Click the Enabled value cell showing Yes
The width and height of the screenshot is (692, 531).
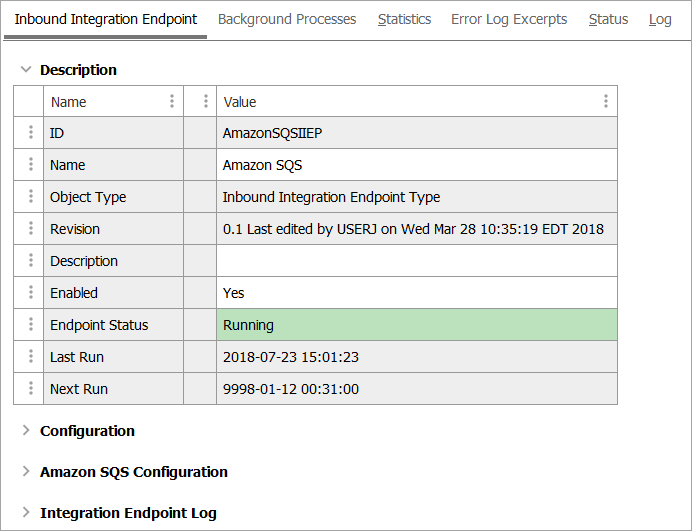(x=416, y=293)
